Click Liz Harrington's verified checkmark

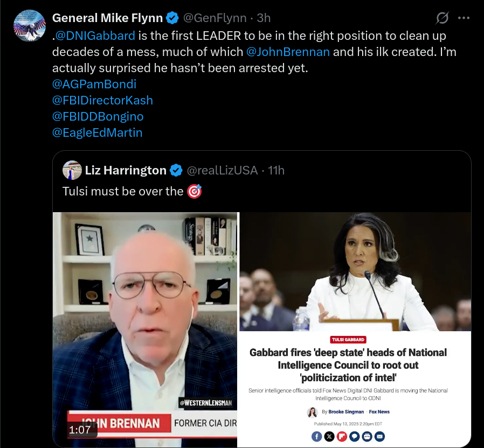point(176,170)
